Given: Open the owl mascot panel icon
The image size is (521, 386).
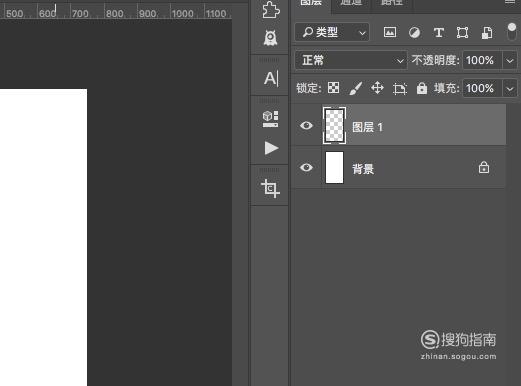Looking at the screenshot, I should click(x=271, y=38).
